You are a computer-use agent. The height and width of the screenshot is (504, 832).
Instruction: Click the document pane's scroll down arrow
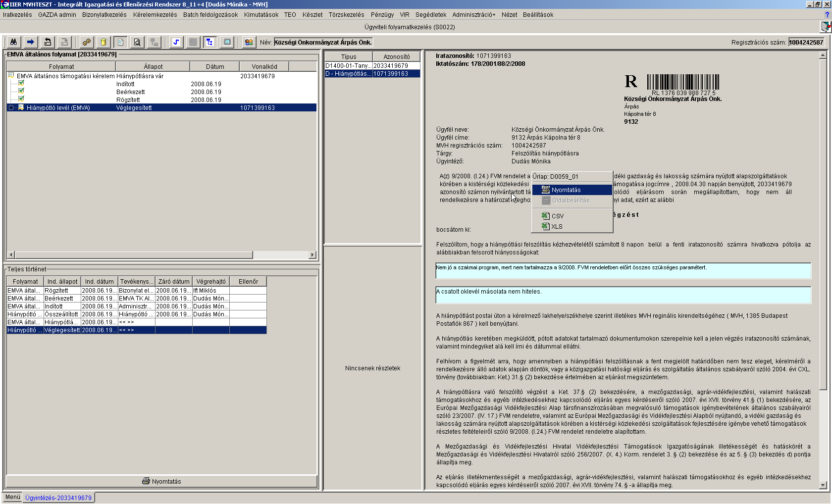point(823,485)
